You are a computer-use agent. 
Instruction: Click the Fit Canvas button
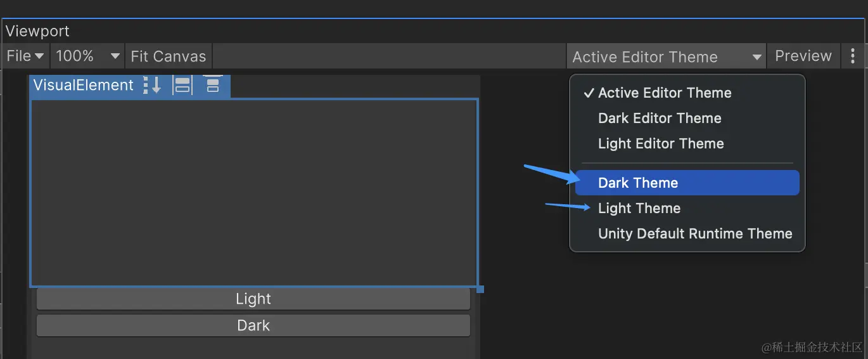tap(169, 56)
